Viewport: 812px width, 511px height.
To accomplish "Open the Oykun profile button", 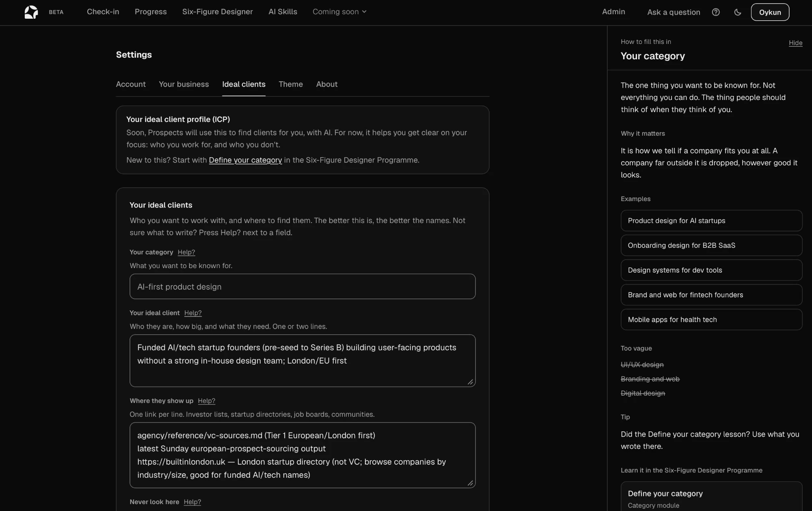I will coord(770,12).
